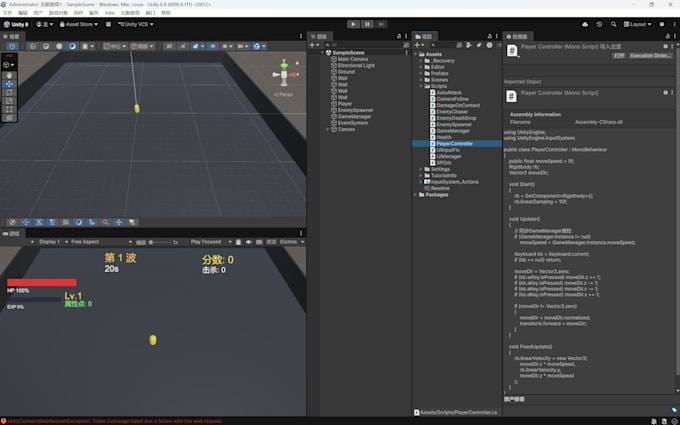The height and width of the screenshot is (425, 680).
Task: Click the asset label tag icon at the Inspector bottom
Action: pos(674,410)
